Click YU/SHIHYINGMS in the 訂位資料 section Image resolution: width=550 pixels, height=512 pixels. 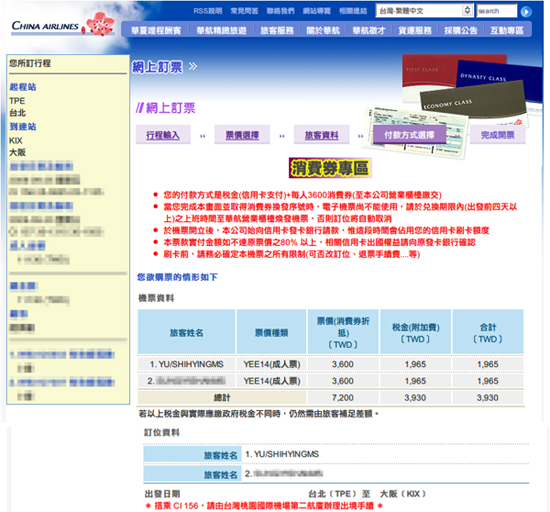coord(282,454)
